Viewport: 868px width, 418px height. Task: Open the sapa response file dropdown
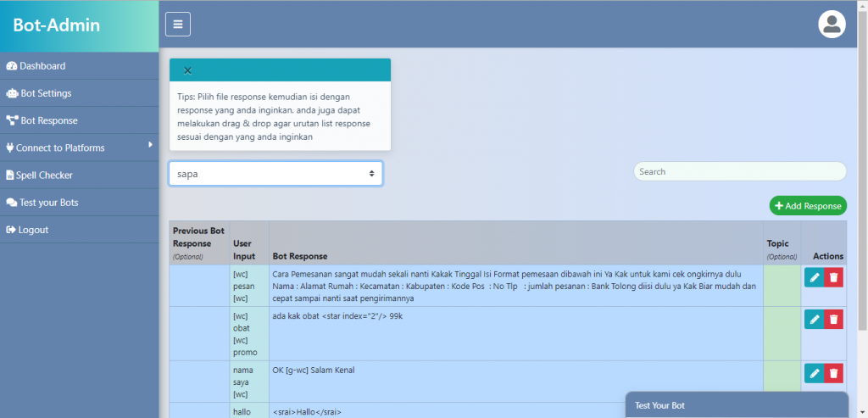[x=275, y=174]
